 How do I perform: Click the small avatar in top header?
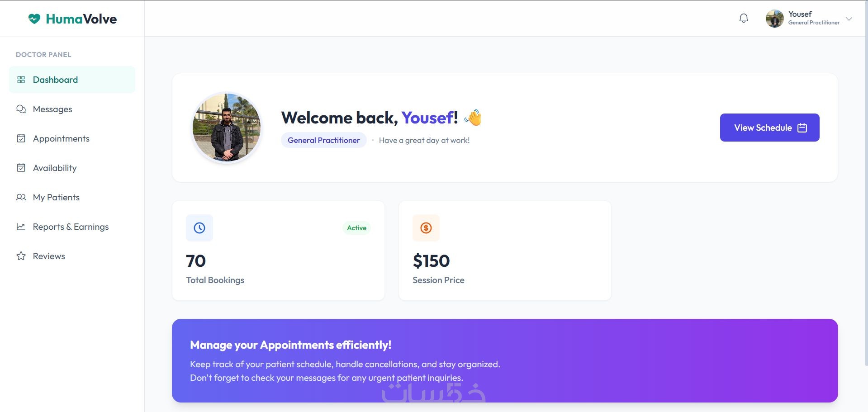[x=774, y=19]
